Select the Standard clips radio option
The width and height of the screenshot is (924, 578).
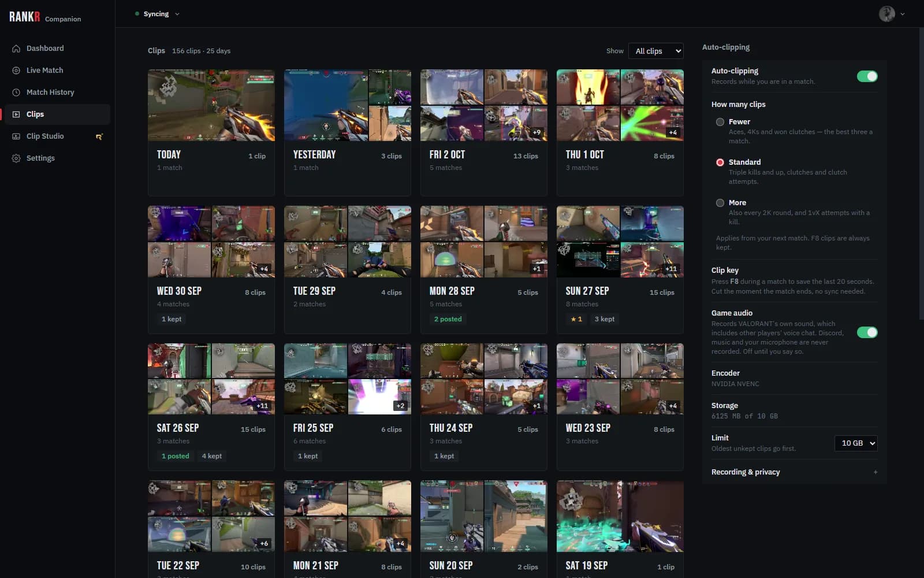[x=720, y=162]
